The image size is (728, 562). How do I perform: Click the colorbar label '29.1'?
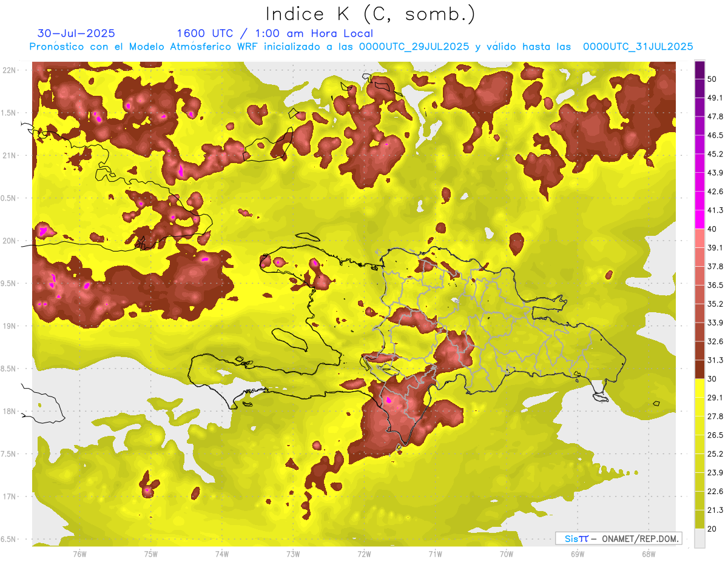pos(715,398)
